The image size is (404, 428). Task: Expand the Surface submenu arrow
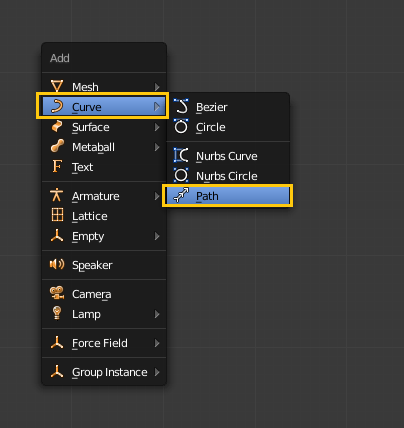click(x=157, y=127)
